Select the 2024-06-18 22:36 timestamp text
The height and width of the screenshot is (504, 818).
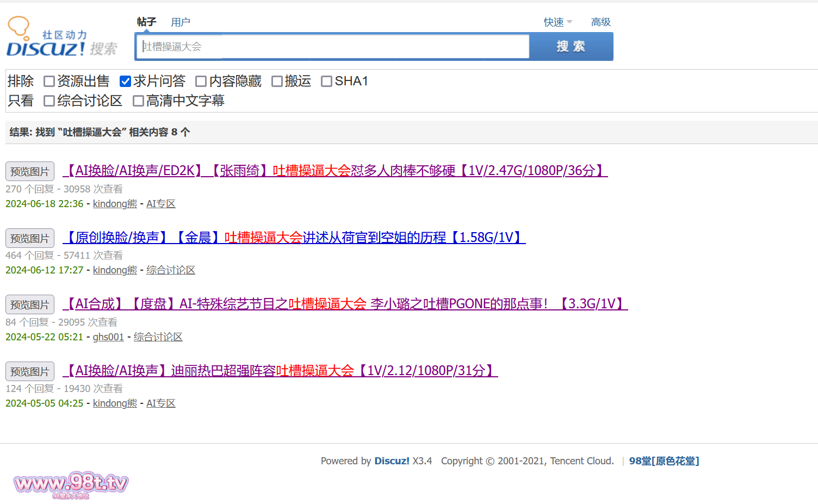tap(45, 204)
